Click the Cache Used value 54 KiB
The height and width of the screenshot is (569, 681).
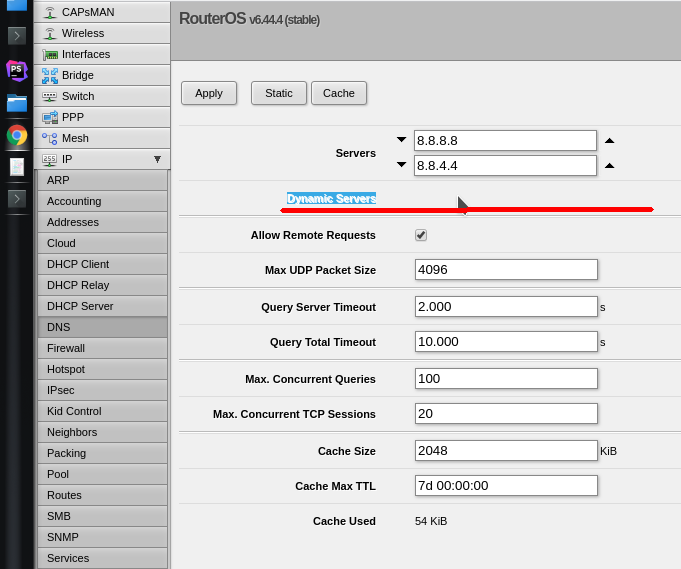[431, 521]
